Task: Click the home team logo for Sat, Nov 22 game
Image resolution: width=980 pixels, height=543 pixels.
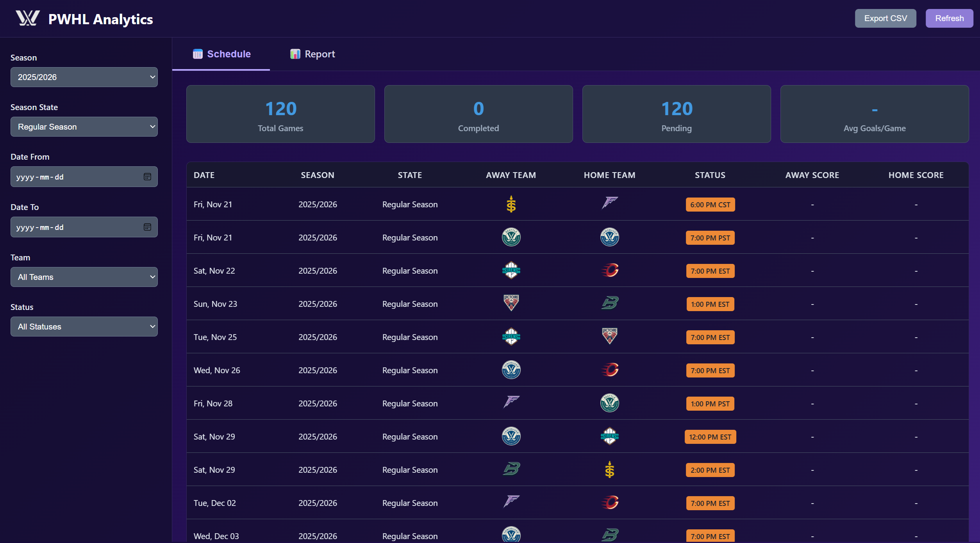Action: click(609, 270)
